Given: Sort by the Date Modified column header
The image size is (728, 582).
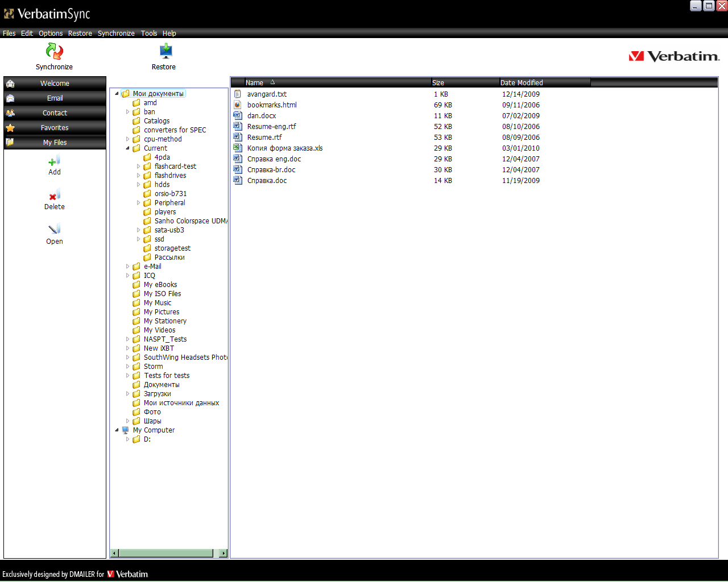Looking at the screenshot, I should (x=545, y=82).
